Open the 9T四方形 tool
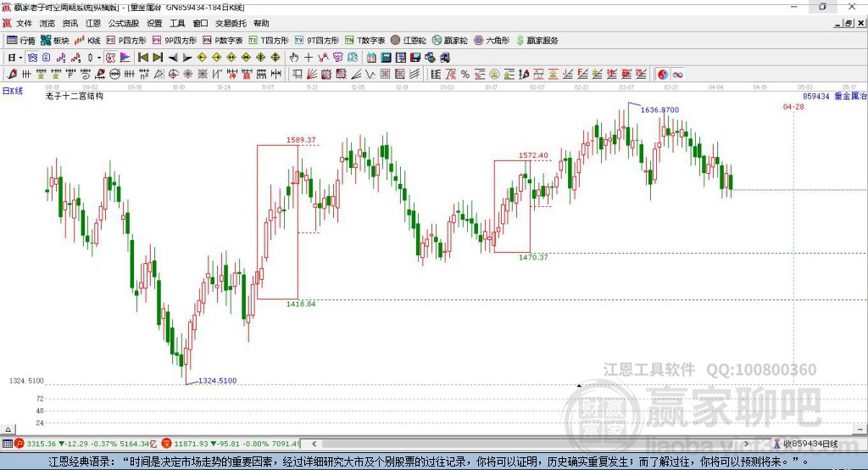The image size is (868, 470). (x=317, y=41)
